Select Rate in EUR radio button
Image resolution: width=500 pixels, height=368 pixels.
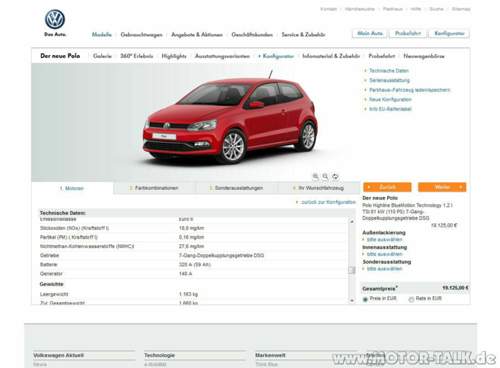click(x=411, y=299)
